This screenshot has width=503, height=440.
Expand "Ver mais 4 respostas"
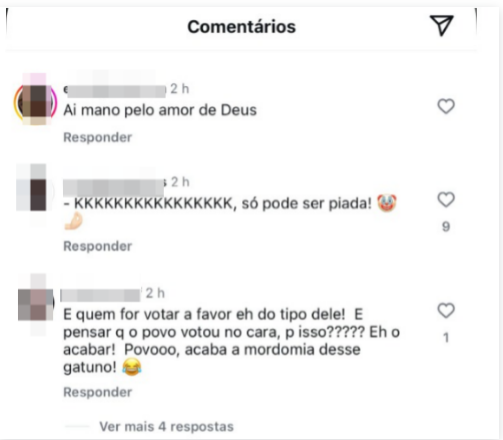166,427
